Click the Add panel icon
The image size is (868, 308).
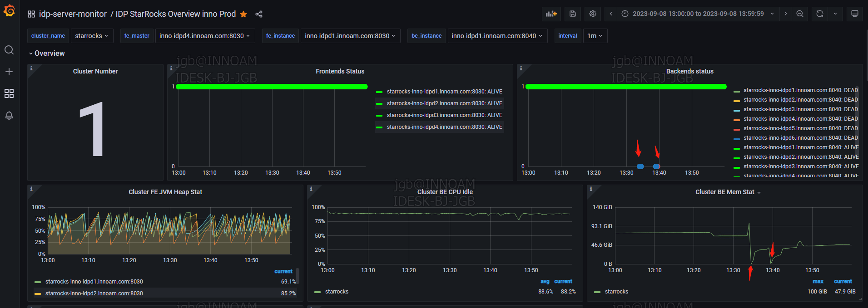tap(551, 14)
